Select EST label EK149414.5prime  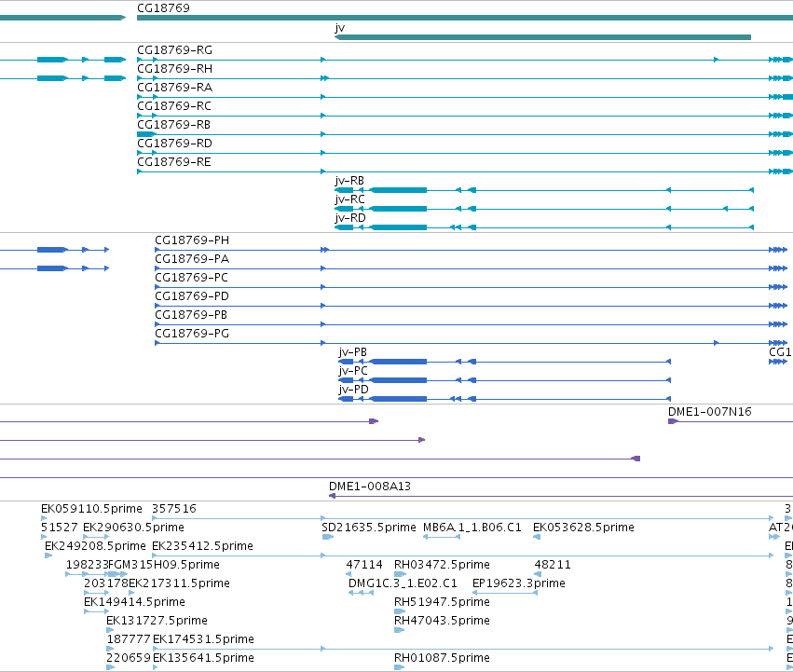pyautogui.click(x=134, y=602)
